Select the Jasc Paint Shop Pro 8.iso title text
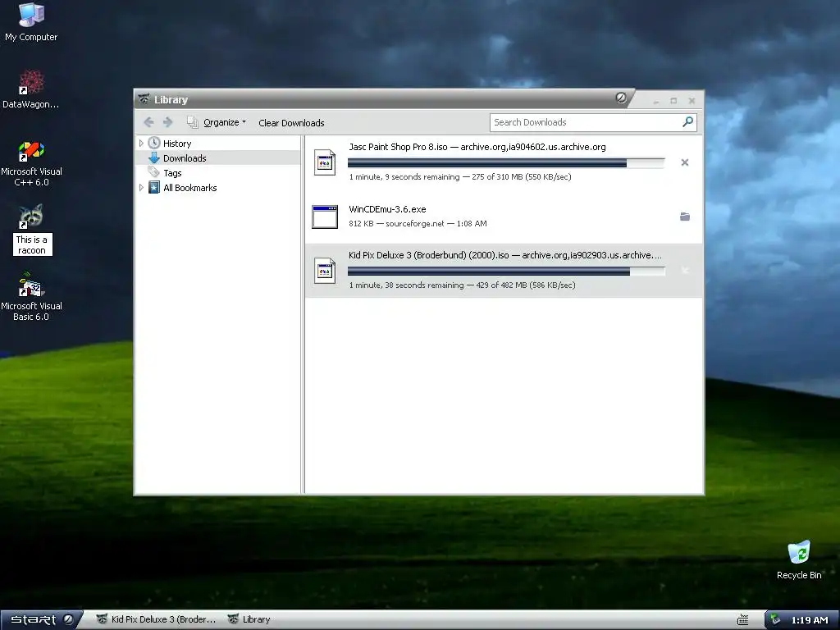The width and height of the screenshot is (840, 630). click(x=398, y=147)
